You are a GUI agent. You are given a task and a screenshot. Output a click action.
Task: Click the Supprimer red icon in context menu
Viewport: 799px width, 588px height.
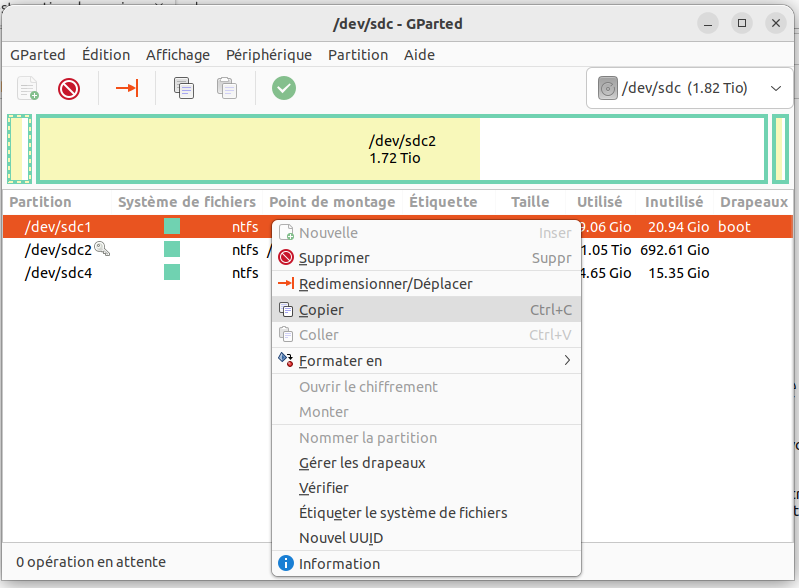[286, 257]
